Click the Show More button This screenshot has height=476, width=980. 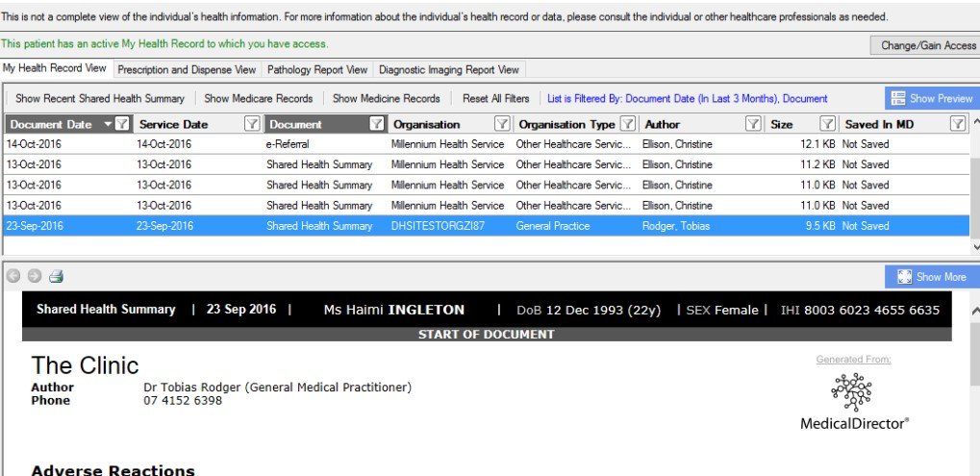point(932,277)
